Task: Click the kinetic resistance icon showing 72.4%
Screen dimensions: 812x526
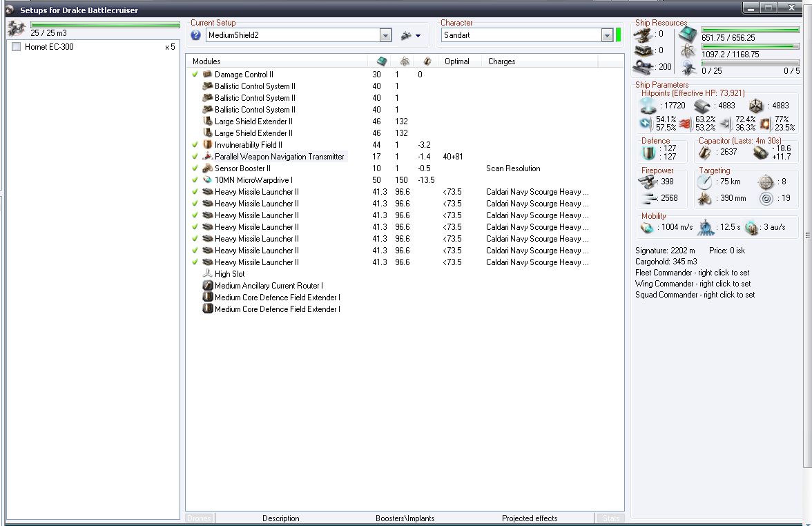Action: (726, 123)
